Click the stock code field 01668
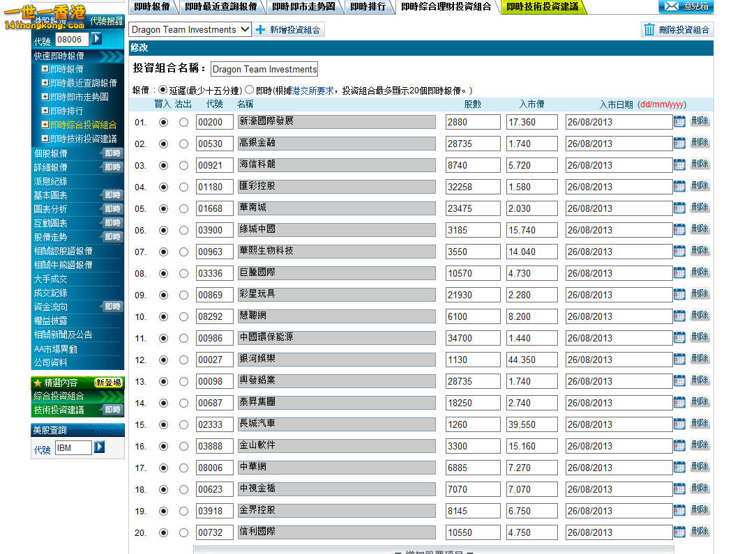The image size is (756, 554). tap(214, 208)
